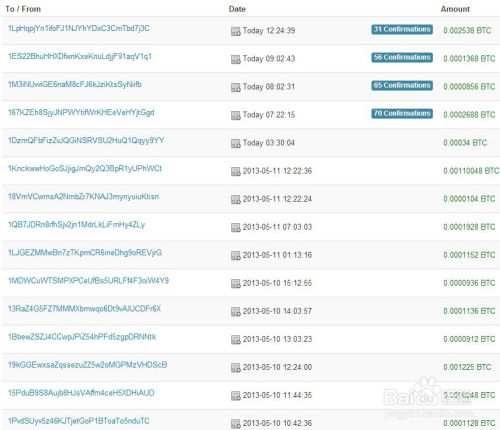Open the 31 Confirmations badge

402,29
